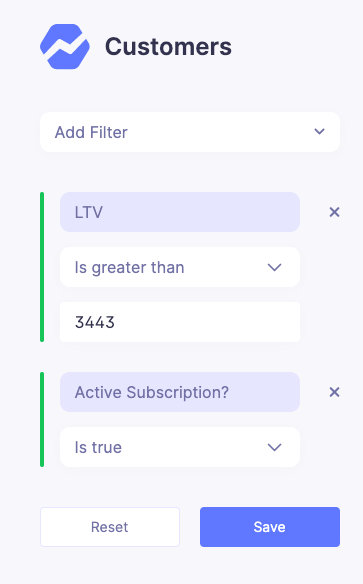363x584 pixels.
Task: Remove the LTV filter with its X
Action: coord(334,212)
